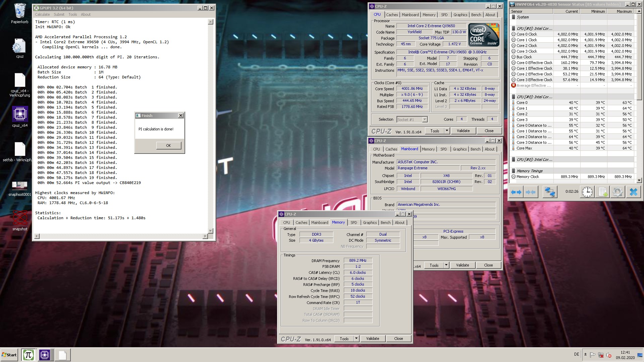Switch to Bench tab in top CPU-Z window
Screen dimensions: 644x362
476,15
